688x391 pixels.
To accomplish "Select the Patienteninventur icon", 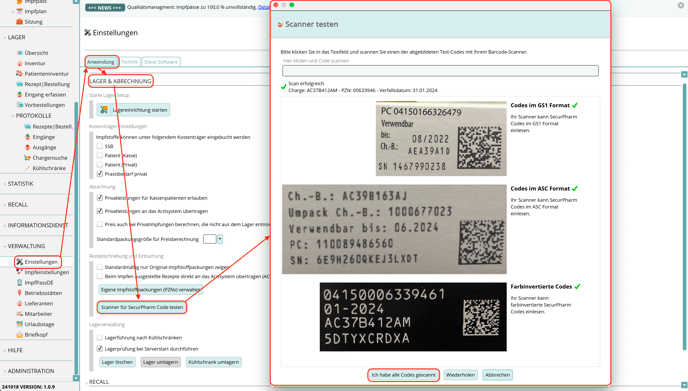I will pos(19,73).
